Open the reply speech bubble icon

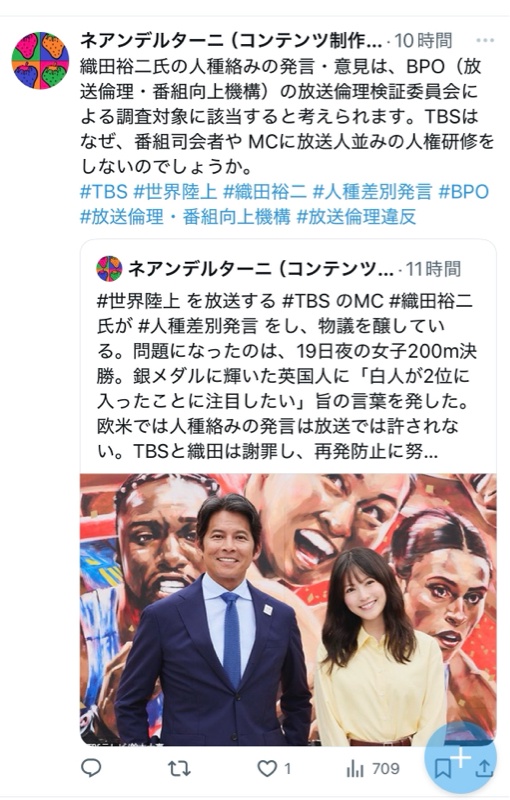(91, 768)
